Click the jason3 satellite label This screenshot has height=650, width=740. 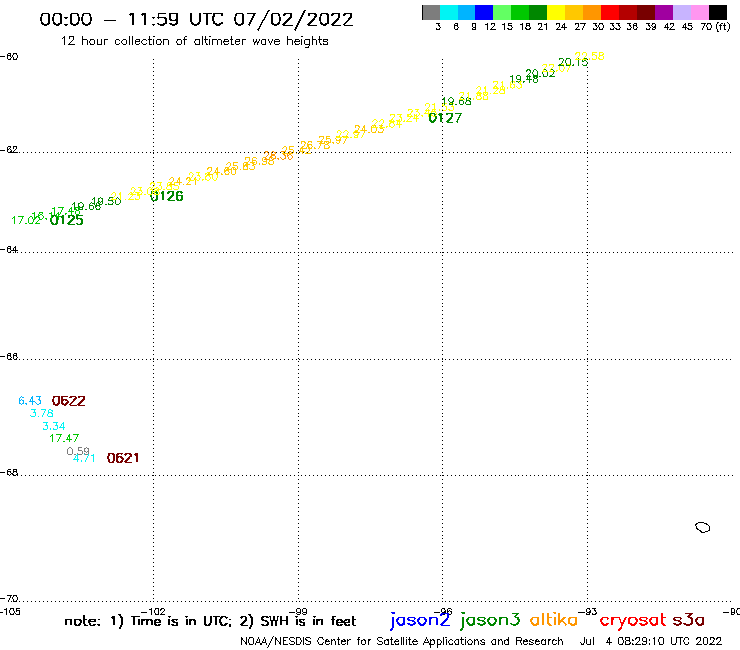click(490, 620)
